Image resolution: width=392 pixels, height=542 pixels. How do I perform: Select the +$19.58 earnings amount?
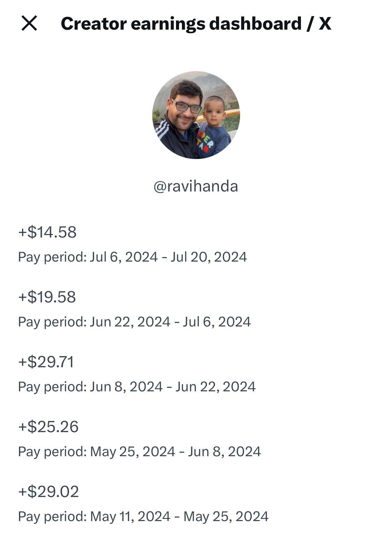pos(47,297)
